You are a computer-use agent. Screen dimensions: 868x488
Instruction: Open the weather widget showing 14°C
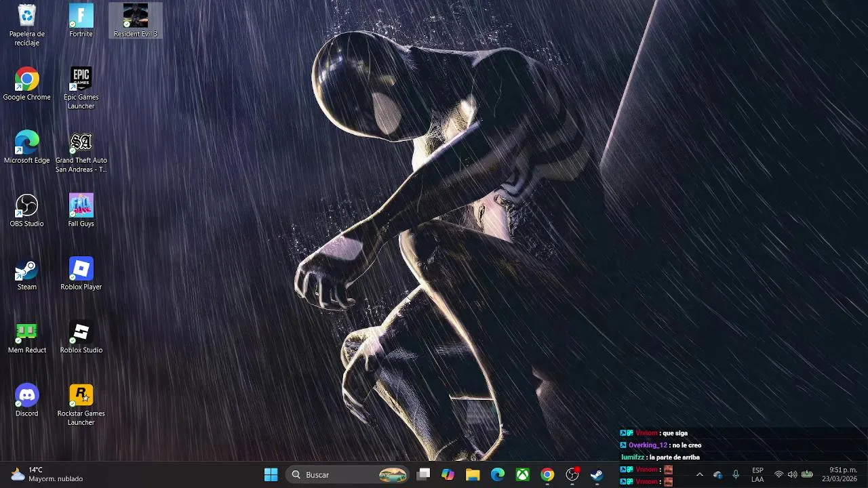click(47, 474)
